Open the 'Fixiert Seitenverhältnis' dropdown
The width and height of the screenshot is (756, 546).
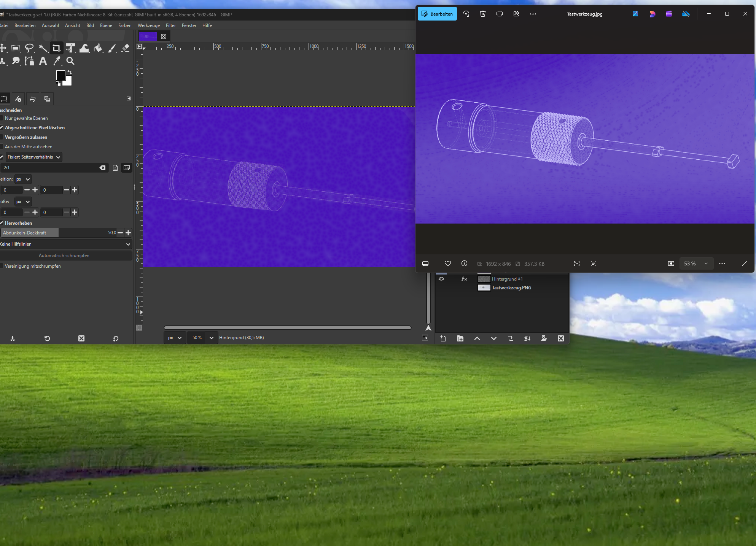pos(33,157)
